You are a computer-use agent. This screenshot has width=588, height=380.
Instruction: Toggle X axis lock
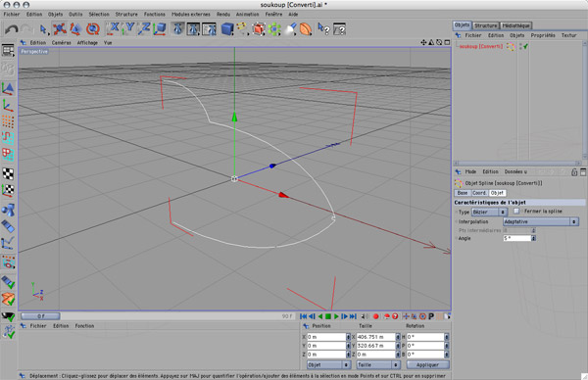pyautogui.click(x=113, y=28)
